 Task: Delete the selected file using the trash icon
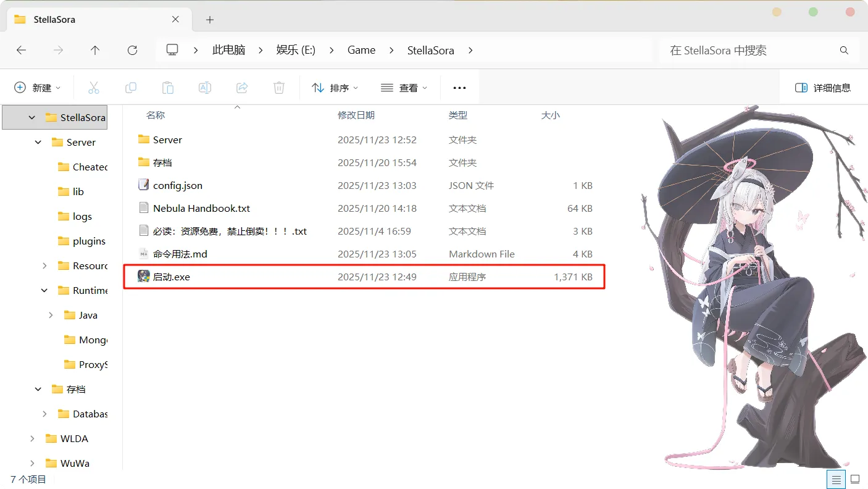tap(278, 87)
